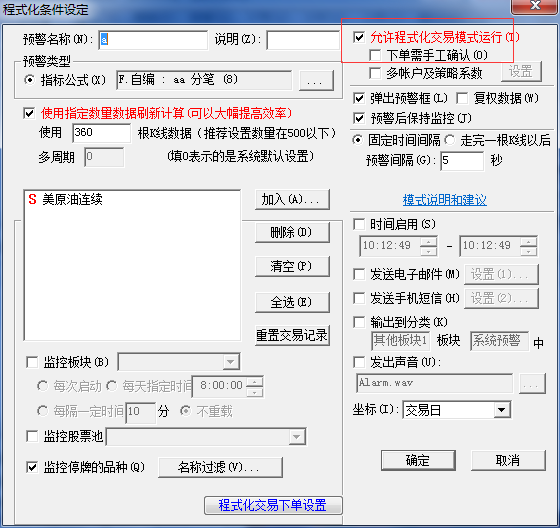Enable 下单需手工确认 checkbox
This screenshot has width=560, height=528.
pos(375,55)
